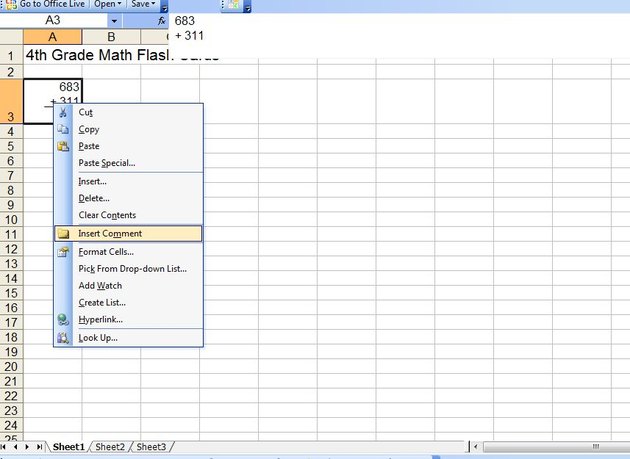Click the formula bar text 683
This screenshot has height=459, width=630.
coord(184,20)
